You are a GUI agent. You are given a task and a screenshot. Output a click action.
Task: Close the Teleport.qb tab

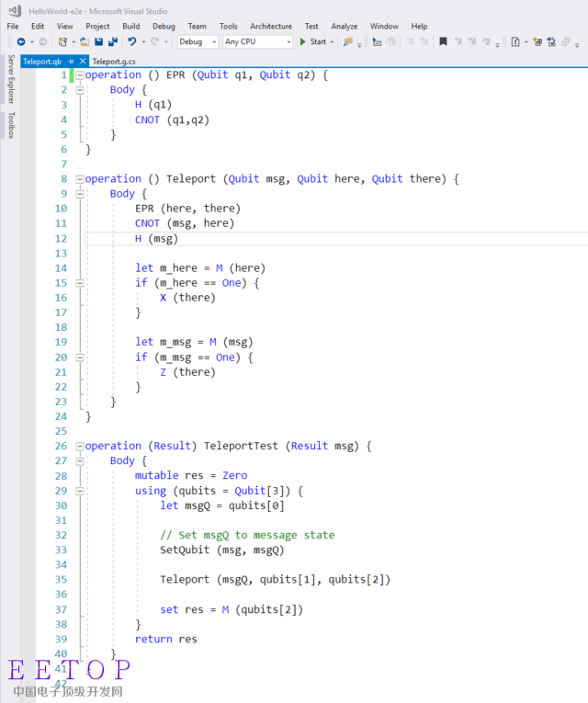(x=83, y=61)
